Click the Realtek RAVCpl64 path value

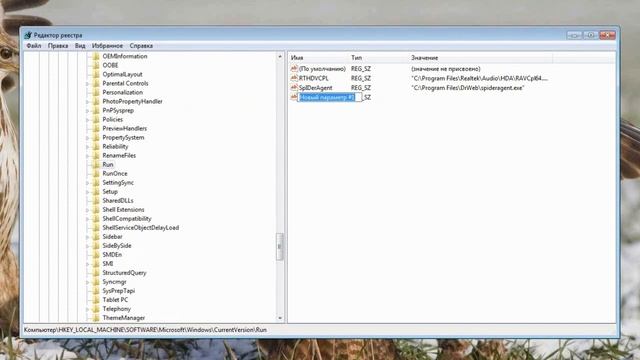pos(479,78)
